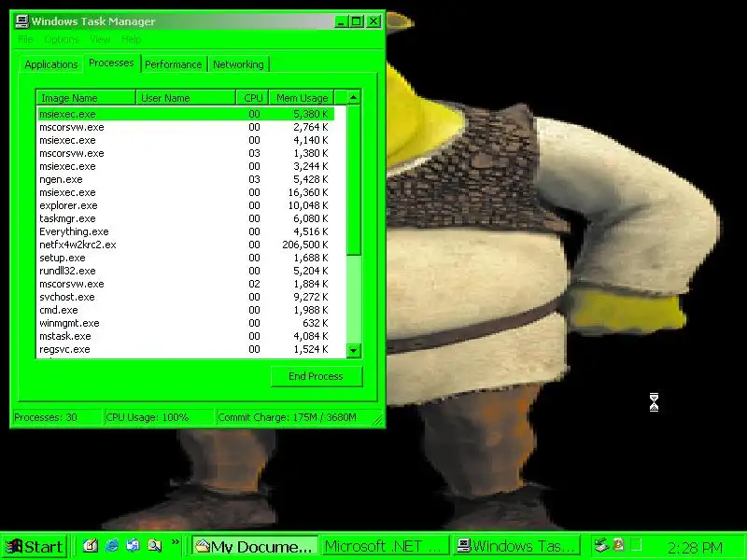Close the Windows Task Manager window
Viewport: 747px width, 560px height.
[374, 21]
